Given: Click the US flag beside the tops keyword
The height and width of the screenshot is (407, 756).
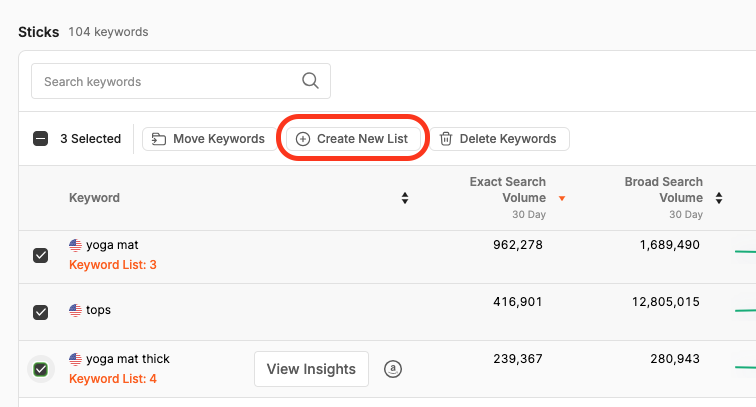Looking at the screenshot, I should [75, 310].
